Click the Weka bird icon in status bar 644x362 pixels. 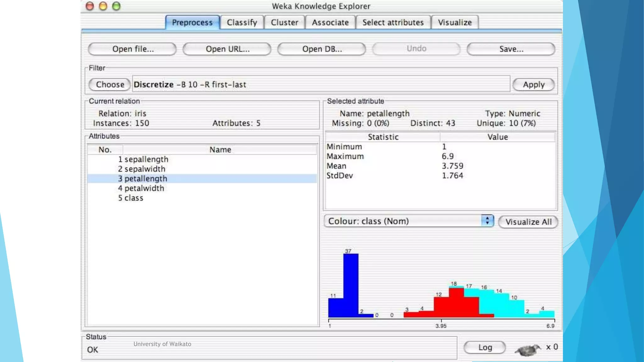click(x=528, y=349)
